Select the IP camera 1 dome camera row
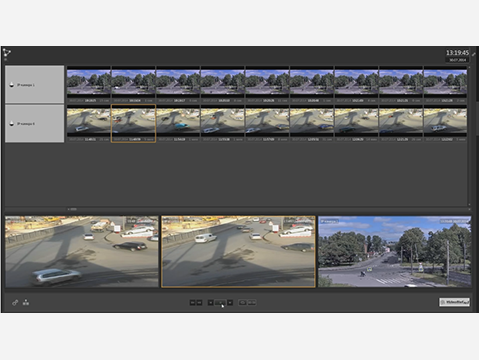Screen dimensions: 480x360 [x=35, y=84]
